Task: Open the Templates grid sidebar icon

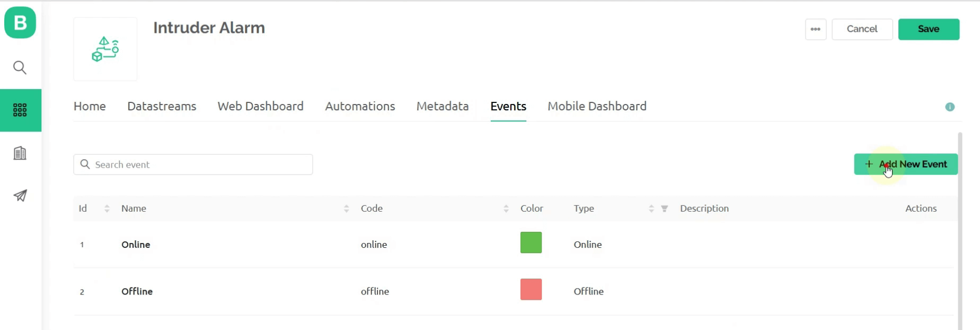Action: [x=20, y=110]
